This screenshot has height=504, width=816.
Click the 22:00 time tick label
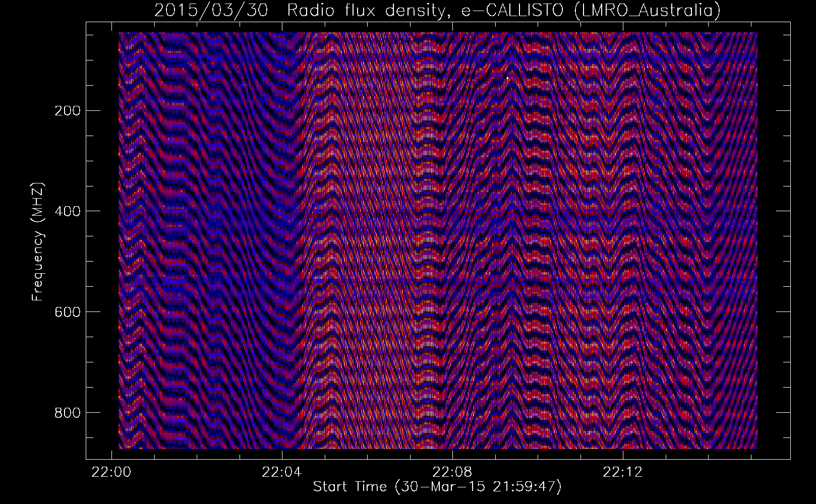(x=111, y=472)
